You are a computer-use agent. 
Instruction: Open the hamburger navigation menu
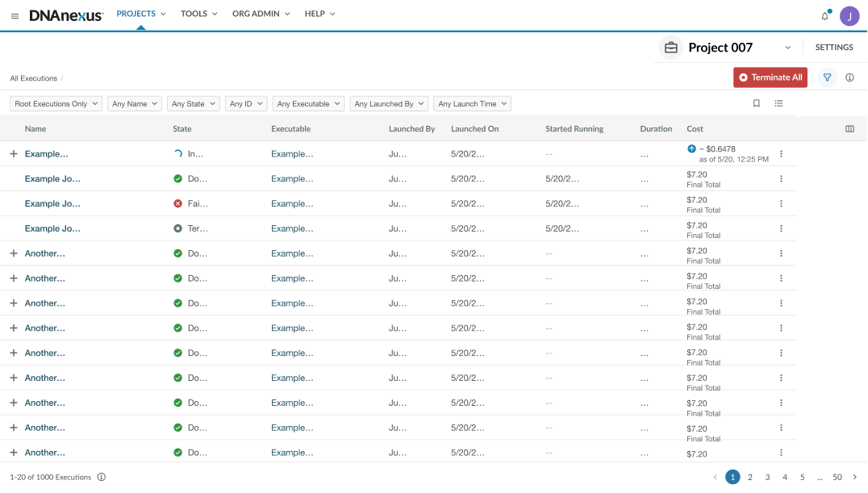15,16
